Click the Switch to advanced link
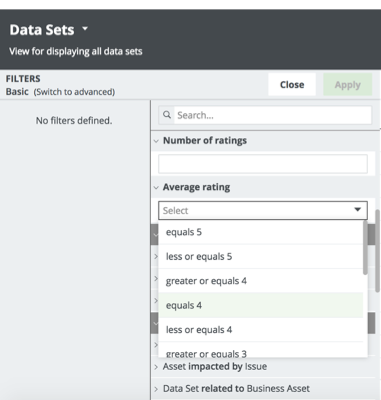 (74, 92)
